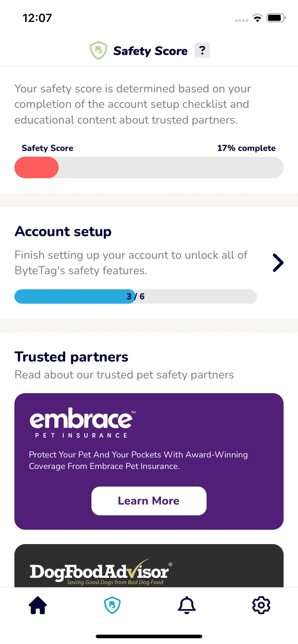
Task: Open the Home tab icon
Action: coord(38,605)
